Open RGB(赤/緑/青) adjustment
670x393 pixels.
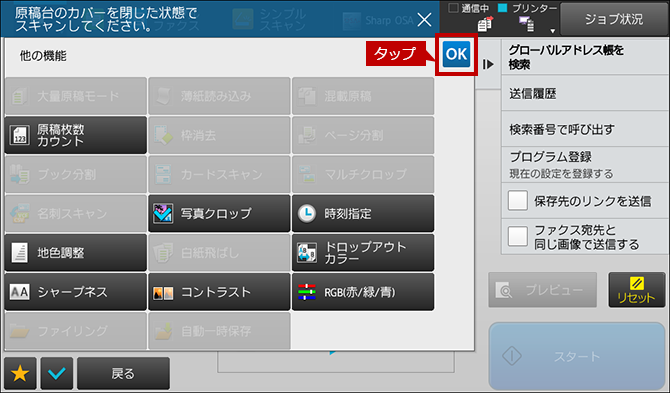coord(363,292)
